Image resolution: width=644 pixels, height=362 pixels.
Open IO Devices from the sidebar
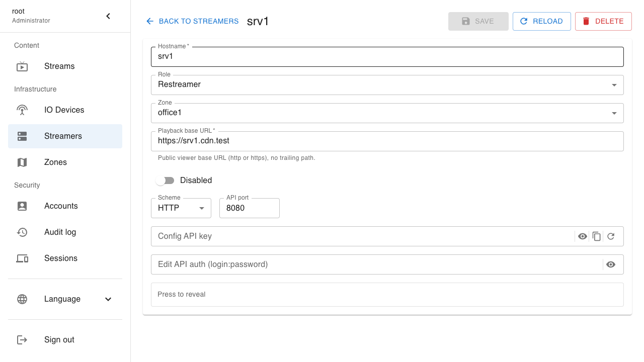(22, 110)
